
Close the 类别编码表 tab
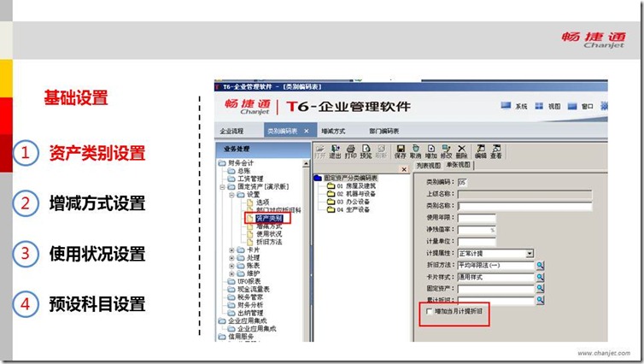(307, 131)
